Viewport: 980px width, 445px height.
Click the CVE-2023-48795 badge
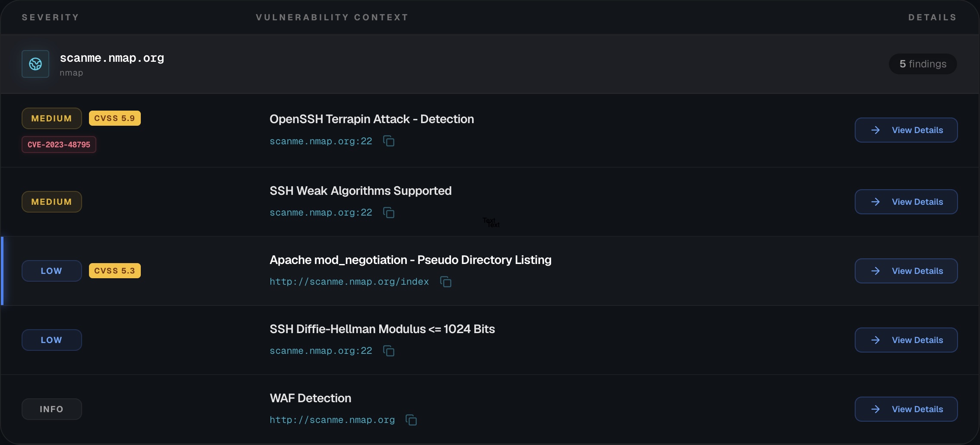click(x=59, y=145)
